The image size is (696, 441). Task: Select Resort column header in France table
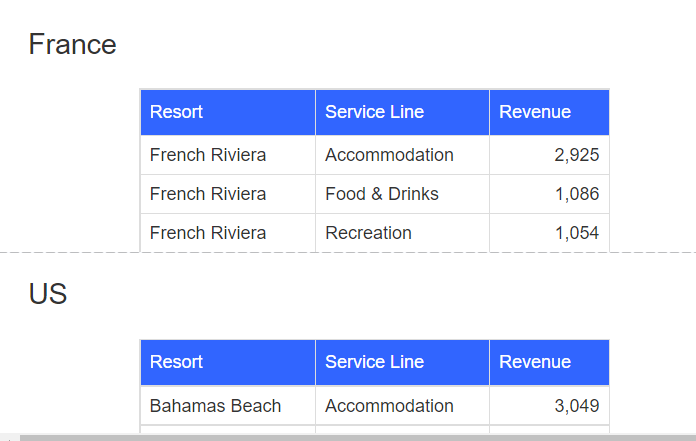[x=177, y=112]
